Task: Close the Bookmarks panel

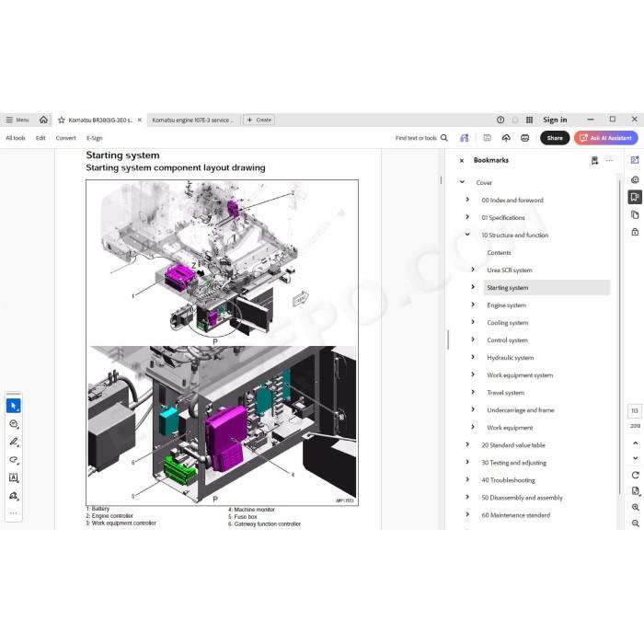Action: pyautogui.click(x=462, y=161)
